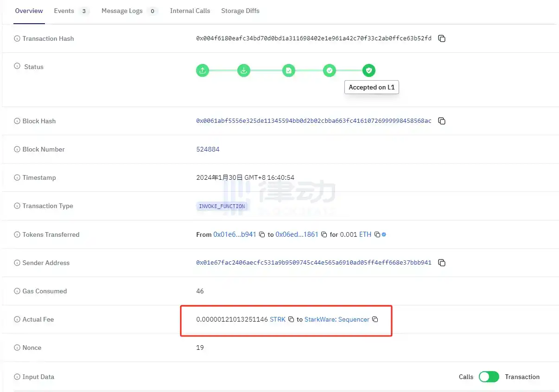The height and width of the screenshot is (392, 559).
Task: Click the Accepted on L1 status icon
Action: (369, 71)
